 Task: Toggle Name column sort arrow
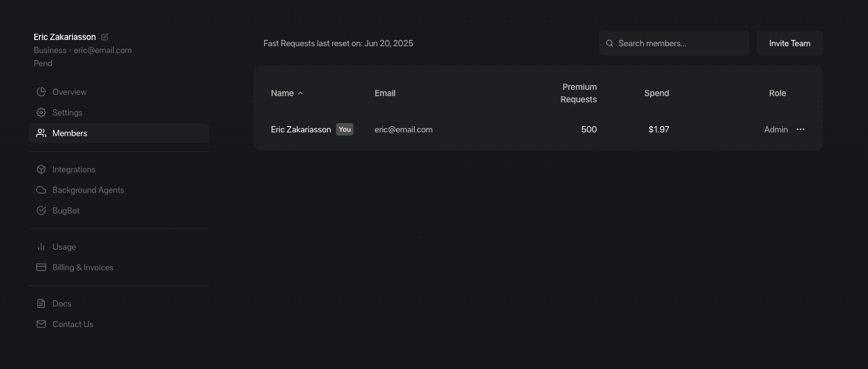pos(300,93)
